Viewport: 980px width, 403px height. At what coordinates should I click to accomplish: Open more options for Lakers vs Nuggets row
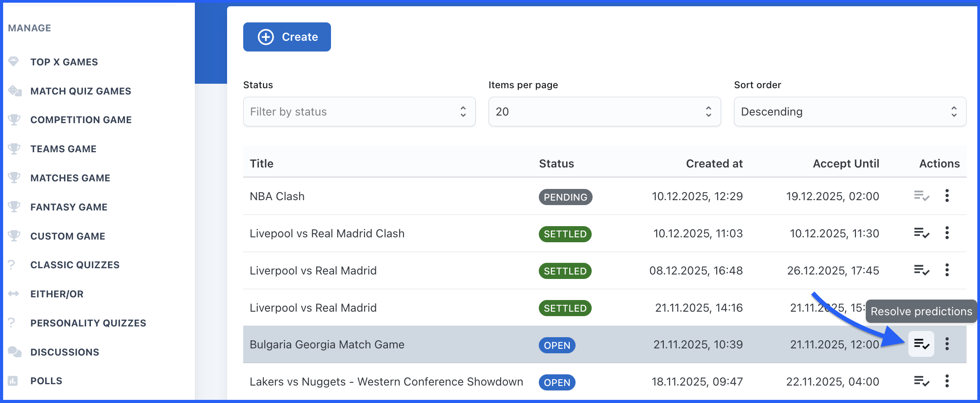click(x=947, y=382)
